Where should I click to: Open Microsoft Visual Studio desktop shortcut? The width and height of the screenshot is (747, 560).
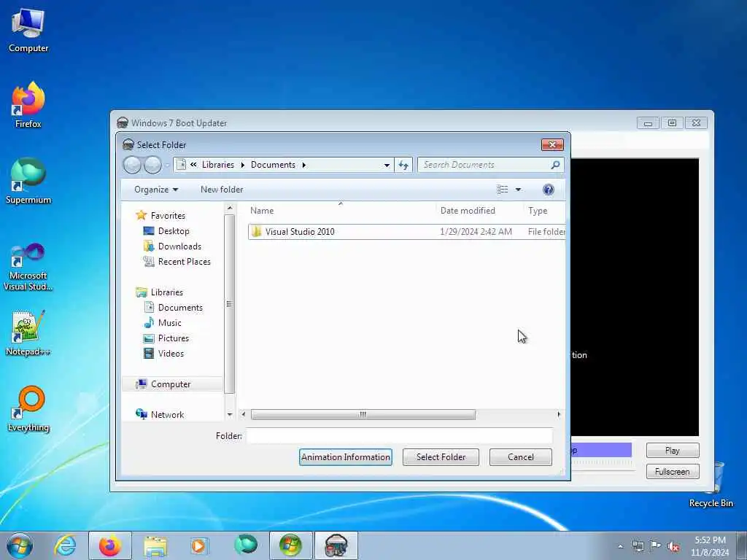click(x=28, y=267)
